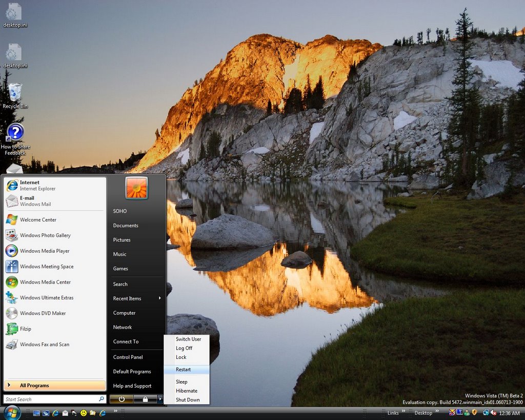Click the arrow button next to the lock button
Screen dimensions: 525x420
(x=160, y=399)
